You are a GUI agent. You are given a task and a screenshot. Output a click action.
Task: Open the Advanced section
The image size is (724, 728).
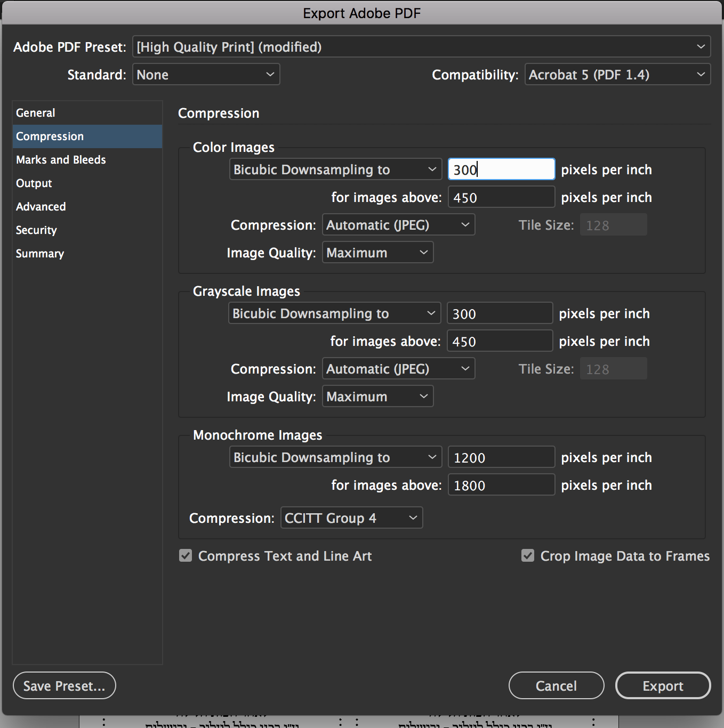click(87, 207)
